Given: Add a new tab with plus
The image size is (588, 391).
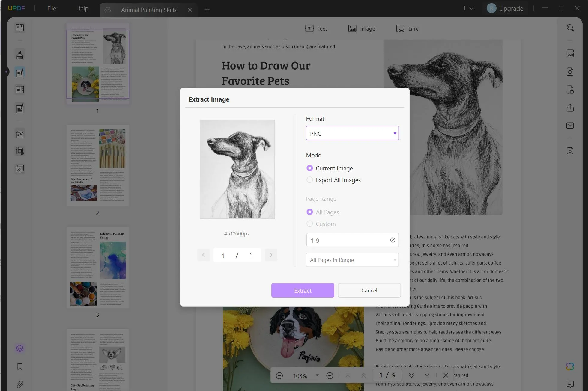Looking at the screenshot, I should pos(207,10).
